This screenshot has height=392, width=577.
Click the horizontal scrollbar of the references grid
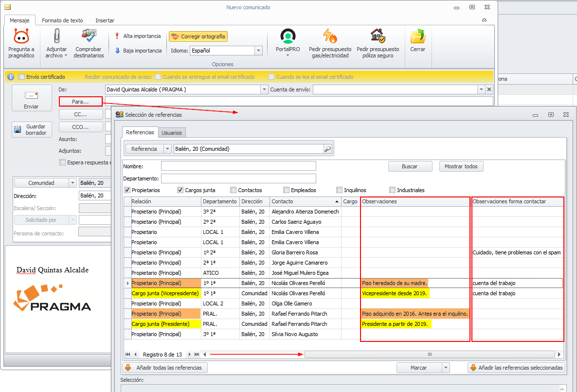tap(429, 355)
